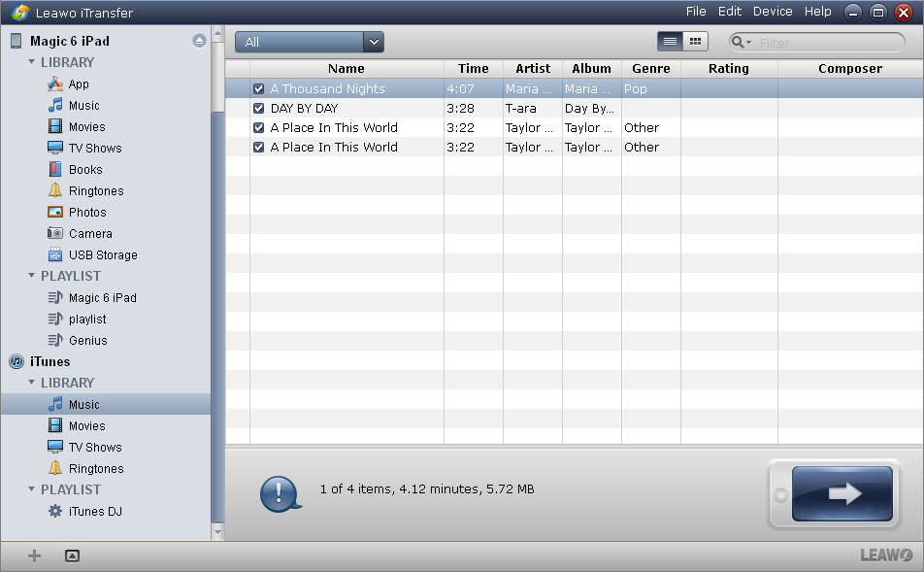Image resolution: width=924 pixels, height=572 pixels.
Task: Sort by the Album column
Action: [x=592, y=68]
